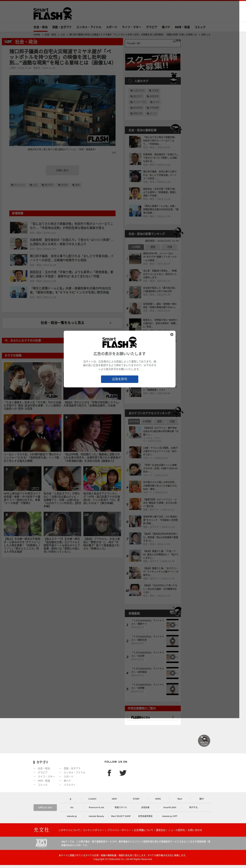Open recommended image number 8 玉木雄一郎
The height and width of the screenshot is (868, 246).
pyautogui.click(x=23, y=532)
